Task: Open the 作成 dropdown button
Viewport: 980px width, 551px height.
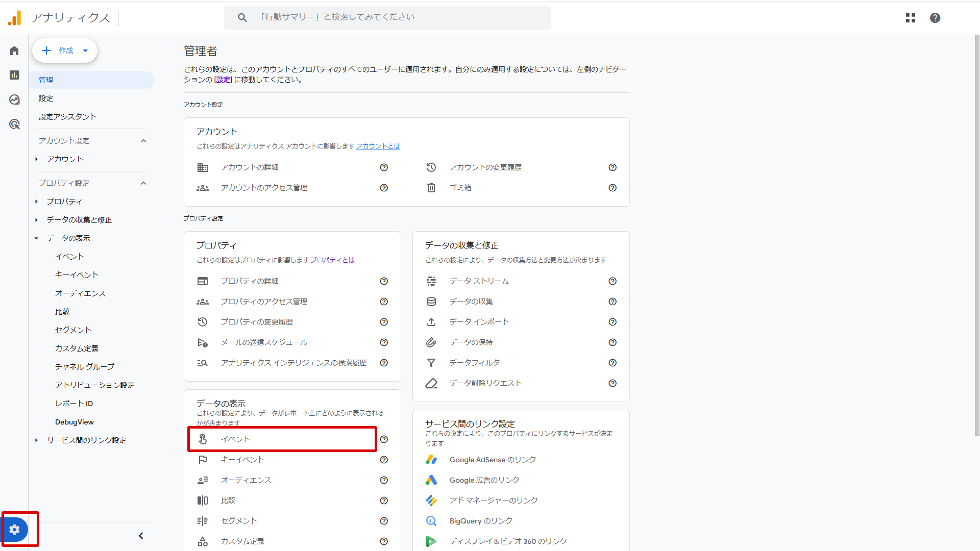Action: [x=65, y=51]
